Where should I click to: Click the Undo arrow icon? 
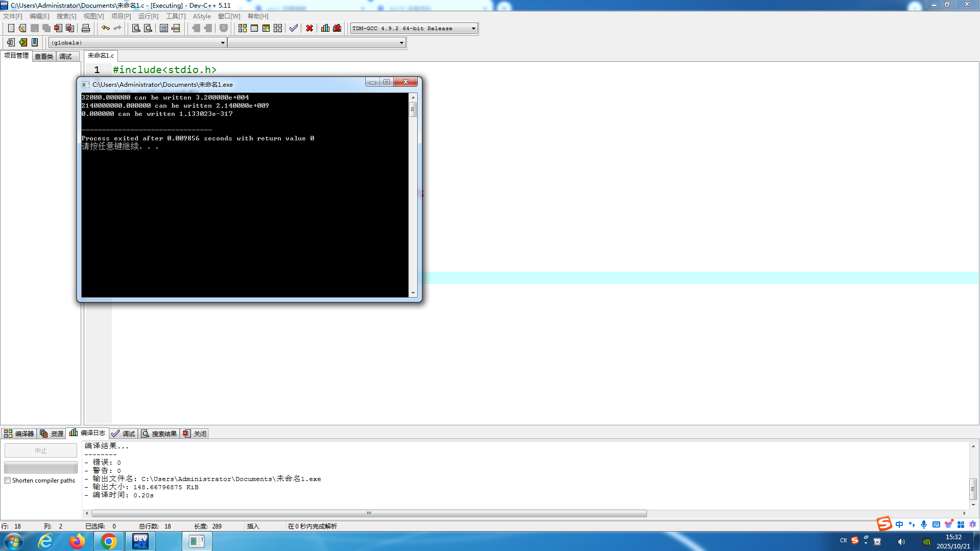pyautogui.click(x=106, y=28)
